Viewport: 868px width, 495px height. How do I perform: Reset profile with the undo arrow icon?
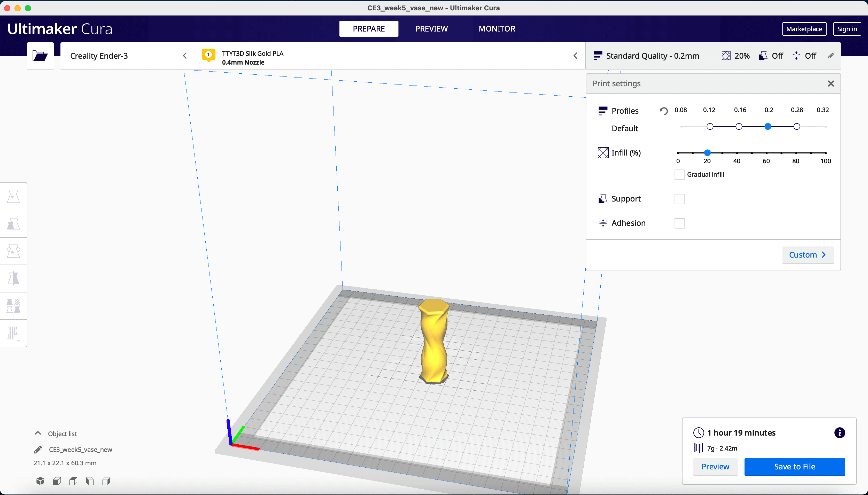(x=663, y=111)
